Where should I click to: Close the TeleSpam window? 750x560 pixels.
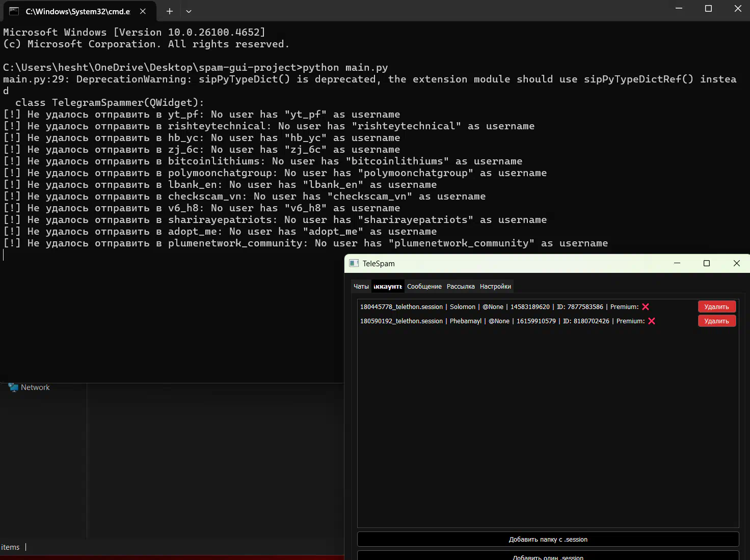point(737,263)
